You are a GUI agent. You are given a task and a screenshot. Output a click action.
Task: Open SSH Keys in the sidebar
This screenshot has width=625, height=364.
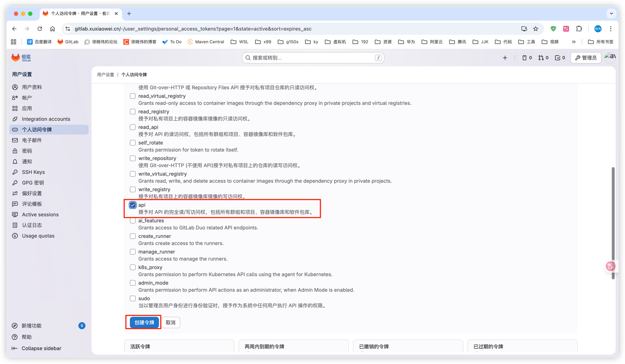click(33, 172)
